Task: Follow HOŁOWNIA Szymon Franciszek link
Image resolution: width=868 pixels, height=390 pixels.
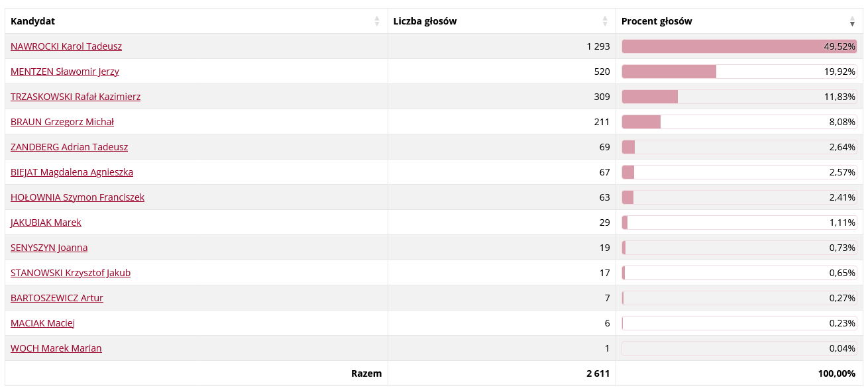Action: [78, 197]
